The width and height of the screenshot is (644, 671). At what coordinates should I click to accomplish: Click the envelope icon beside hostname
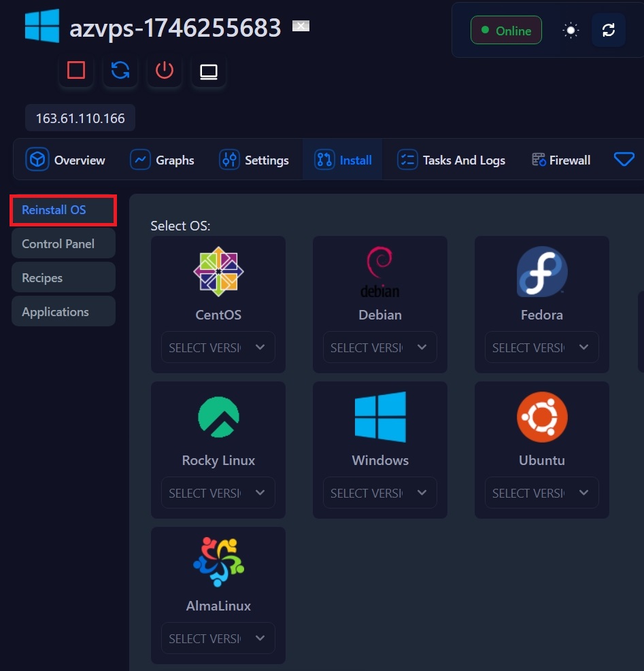301,27
